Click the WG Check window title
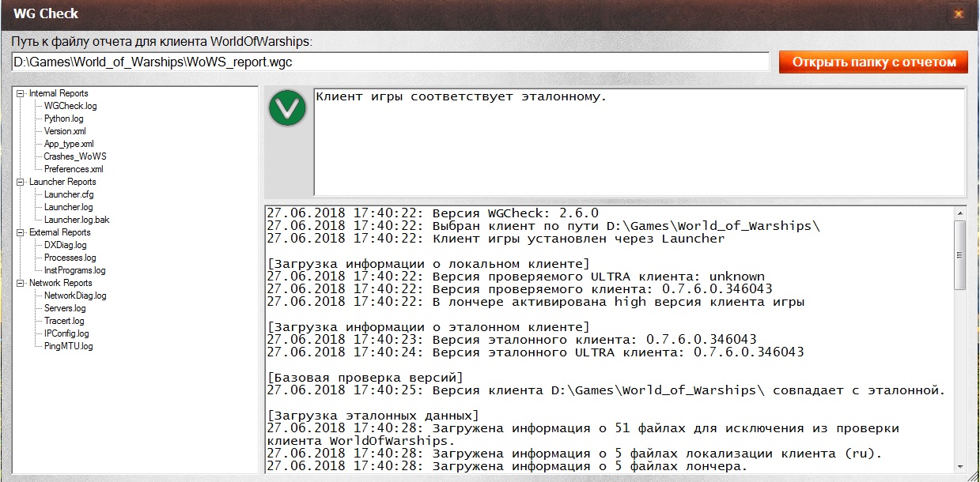Screen dimensions: 980x482 tap(46, 13)
